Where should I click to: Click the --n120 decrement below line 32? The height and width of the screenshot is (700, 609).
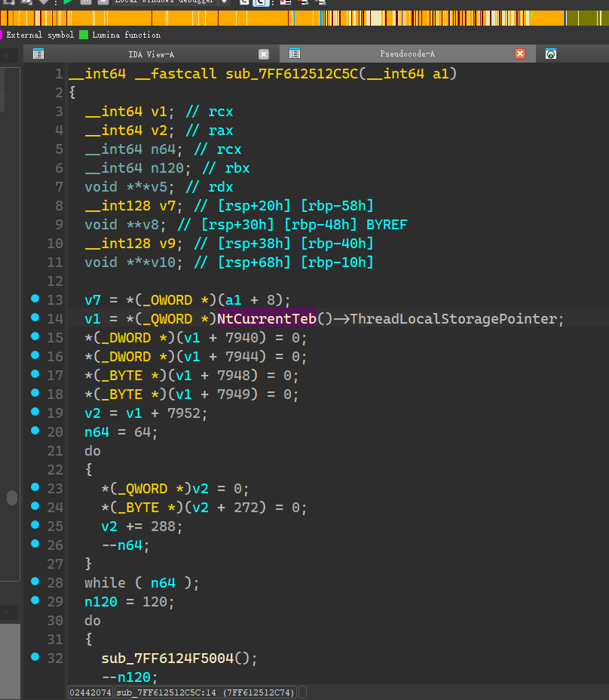point(126,677)
